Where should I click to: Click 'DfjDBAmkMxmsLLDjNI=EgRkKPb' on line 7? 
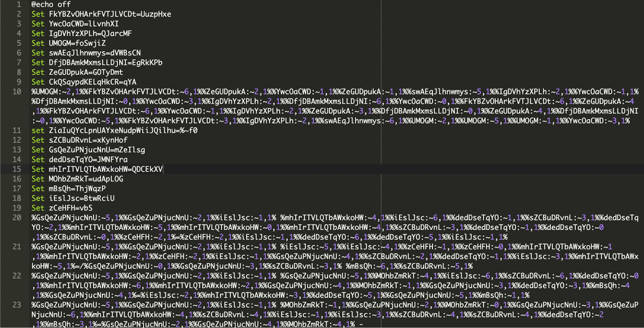tap(105, 63)
